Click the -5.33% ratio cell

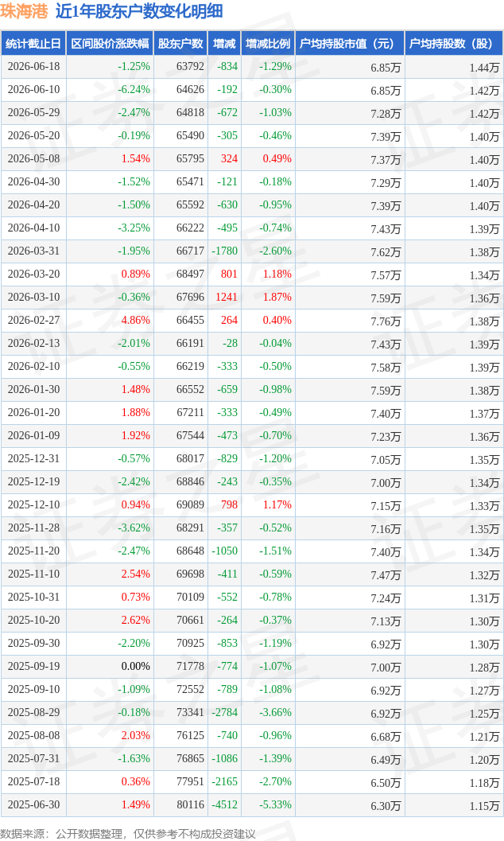coord(275,804)
